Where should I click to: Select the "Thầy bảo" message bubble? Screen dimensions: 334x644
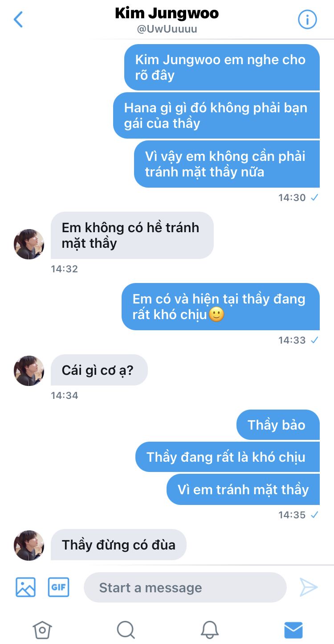278,425
